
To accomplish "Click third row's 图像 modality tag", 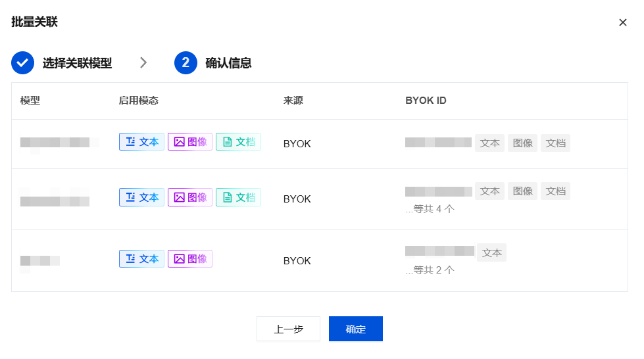I will click(190, 259).
